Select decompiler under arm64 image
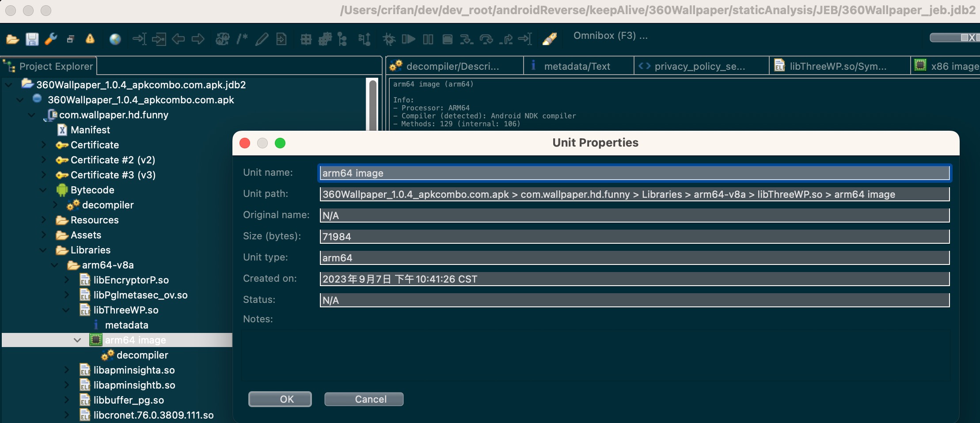 [x=142, y=355]
